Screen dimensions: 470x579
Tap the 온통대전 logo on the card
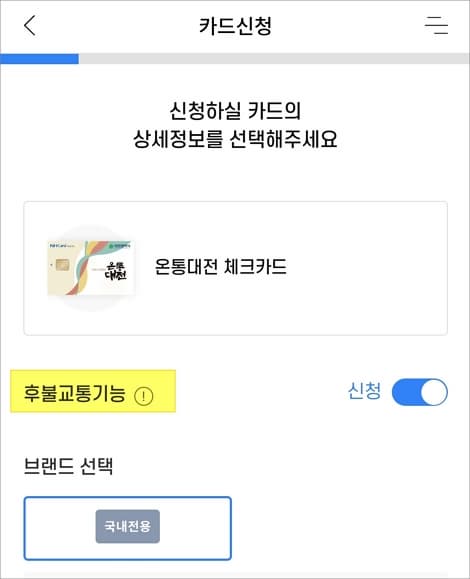116,272
